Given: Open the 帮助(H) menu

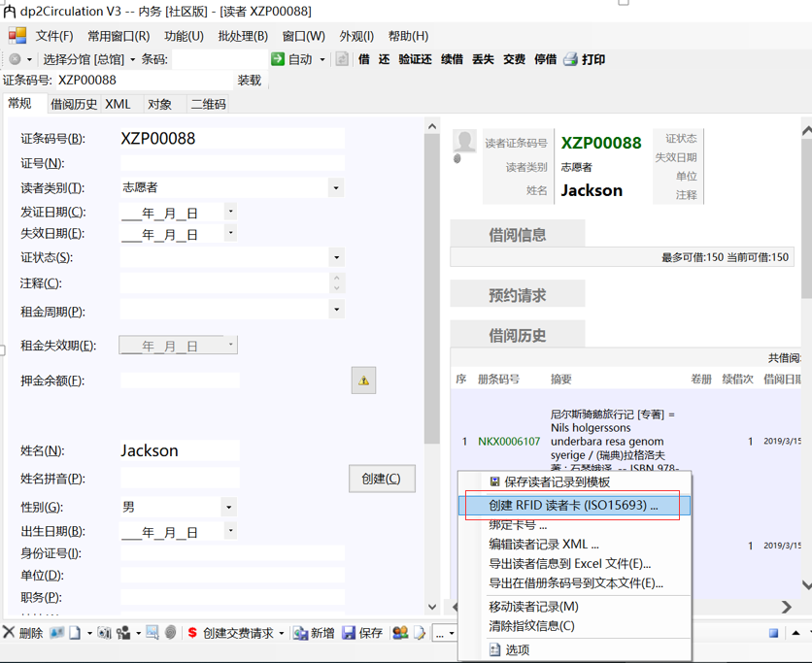Looking at the screenshot, I should pyautogui.click(x=408, y=36).
